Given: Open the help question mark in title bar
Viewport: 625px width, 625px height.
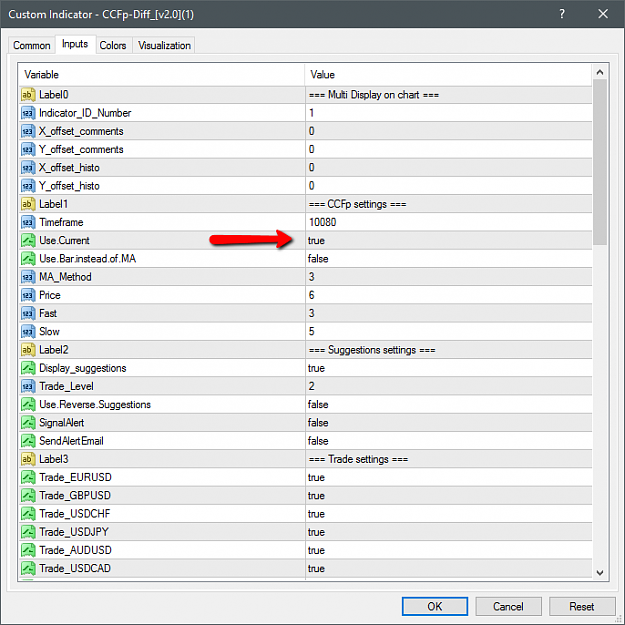Looking at the screenshot, I should (x=562, y=14).
